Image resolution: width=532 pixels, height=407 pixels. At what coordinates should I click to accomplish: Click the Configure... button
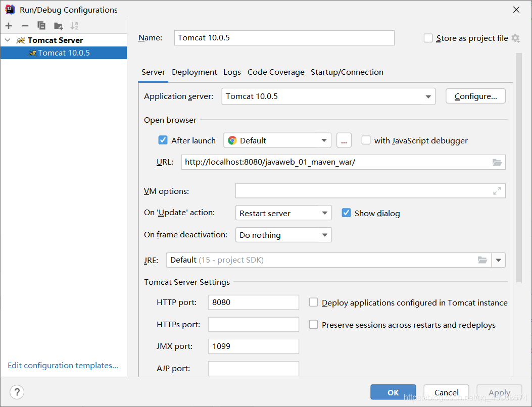475,96
